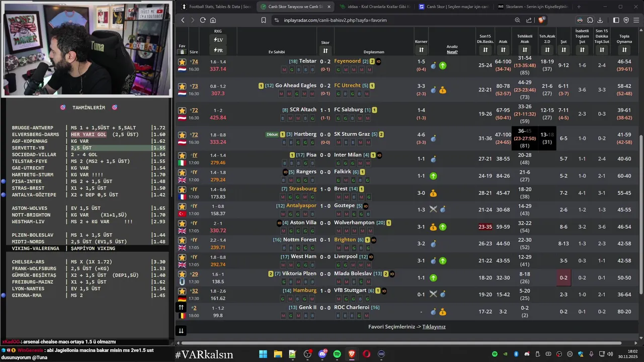
Task: Jump to bottom with double down-arrow button
Action: [181, 330]
